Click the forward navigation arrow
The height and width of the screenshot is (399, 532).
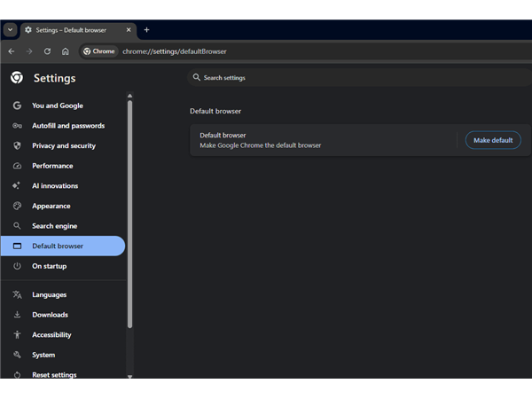click(x=29, y=51)
